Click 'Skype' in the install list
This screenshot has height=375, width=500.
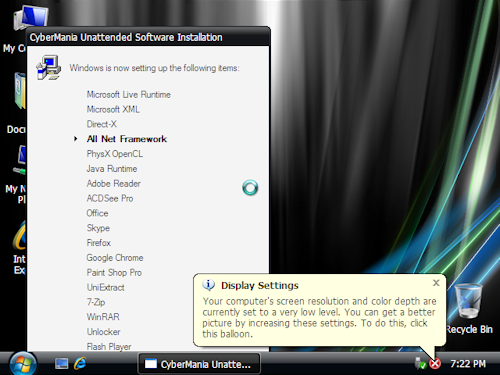(x=98, y=228)
